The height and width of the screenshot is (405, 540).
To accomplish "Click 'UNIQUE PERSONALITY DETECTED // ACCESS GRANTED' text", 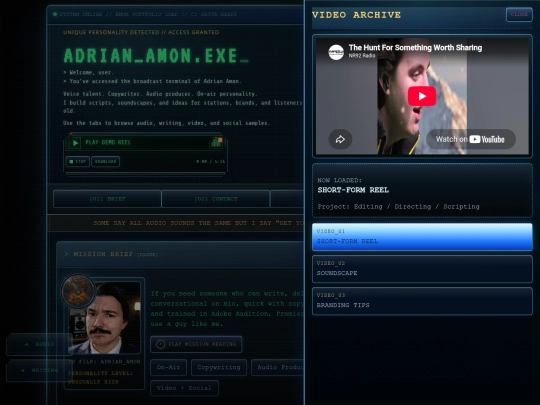I will click(x=141, y=32).
